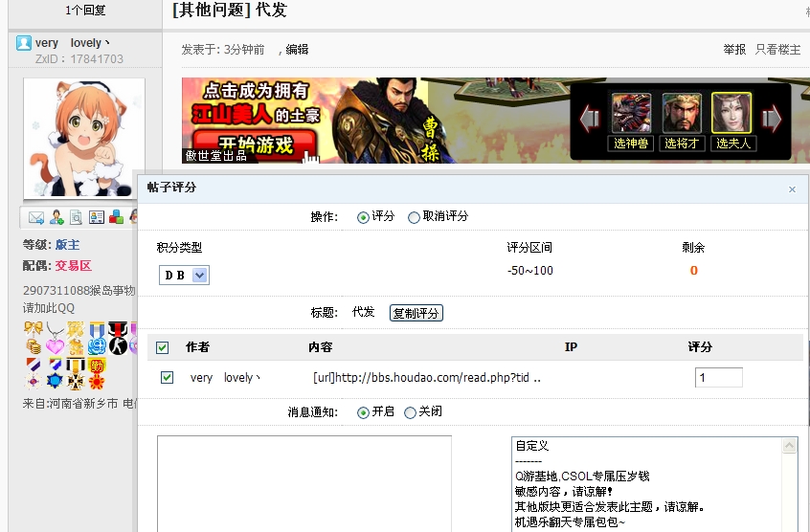Click the blue ribbon swirl medal
This screenshot has height=532, width=810.
[97, 338]
